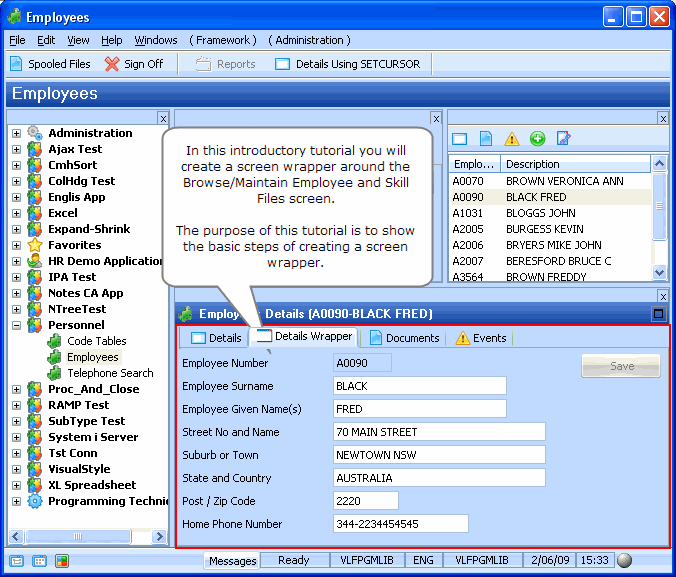Click the Street No and Name field
This screenshot has height=577, width=676.
[439, 432]
